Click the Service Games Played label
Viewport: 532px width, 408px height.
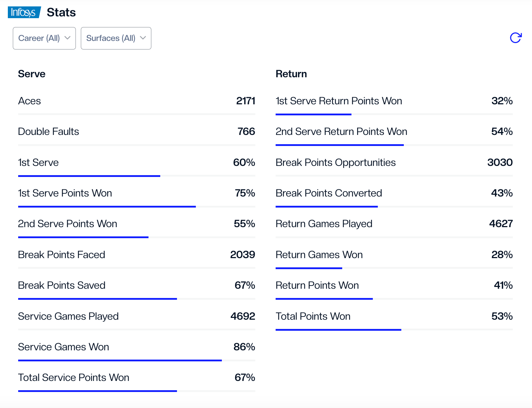coord(68,317)
